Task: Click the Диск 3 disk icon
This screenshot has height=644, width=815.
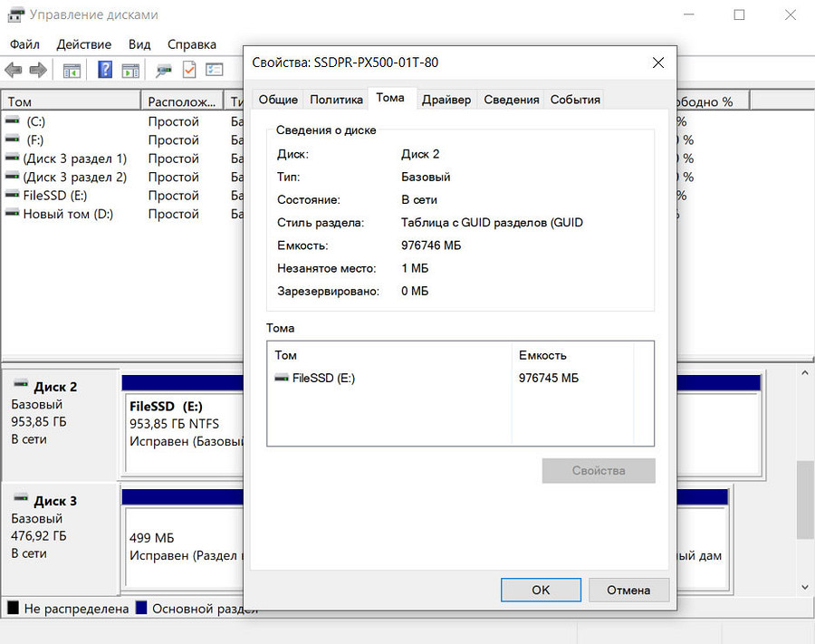Action: pos(22,498)
